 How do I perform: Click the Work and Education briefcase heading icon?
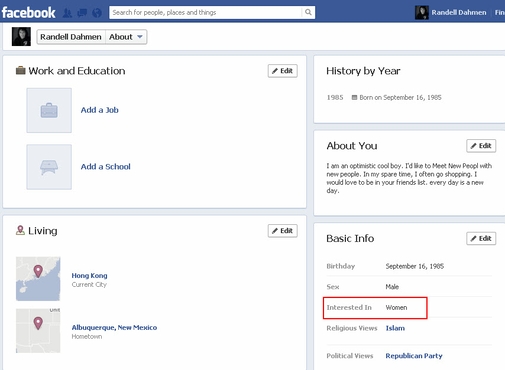[x=21, y=70]
